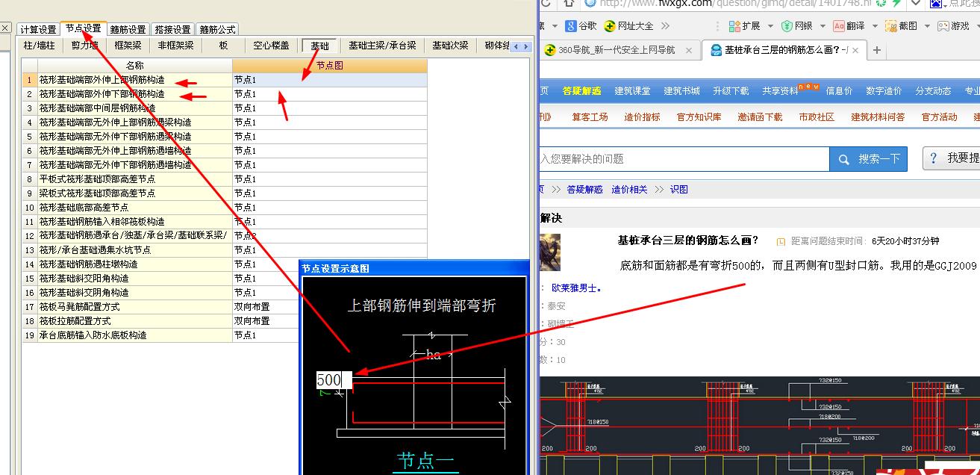Select row 筏形/承台基础遇集水坑节点

coord(135,250)
